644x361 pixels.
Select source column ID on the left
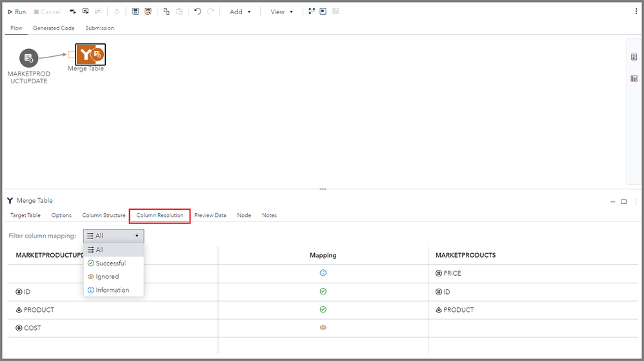coord(23,291)
